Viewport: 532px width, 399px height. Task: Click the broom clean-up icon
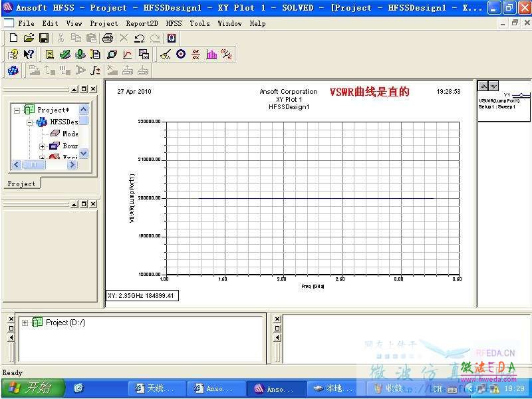[165, 55]
